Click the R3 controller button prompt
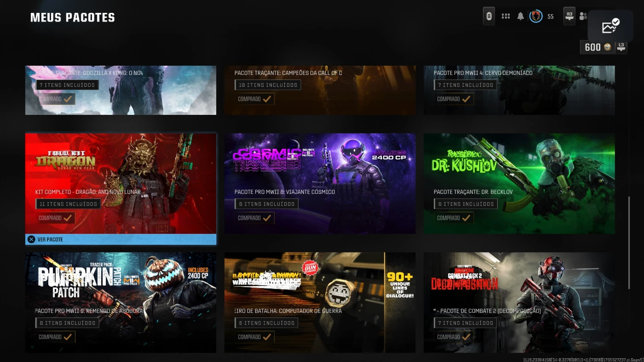644x362 pixels. coord(569,16)
